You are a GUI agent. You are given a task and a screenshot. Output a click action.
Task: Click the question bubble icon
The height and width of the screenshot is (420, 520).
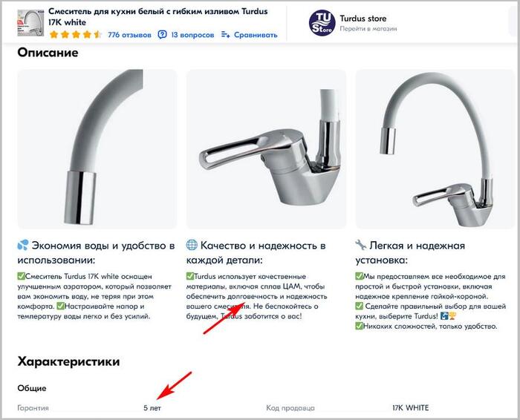[x=162, y=34]
